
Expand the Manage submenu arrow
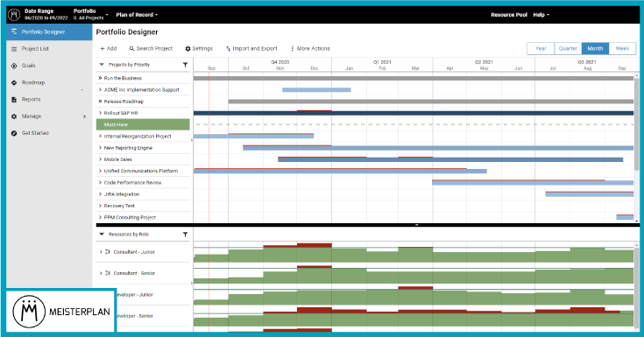click(x=84, y=116)
